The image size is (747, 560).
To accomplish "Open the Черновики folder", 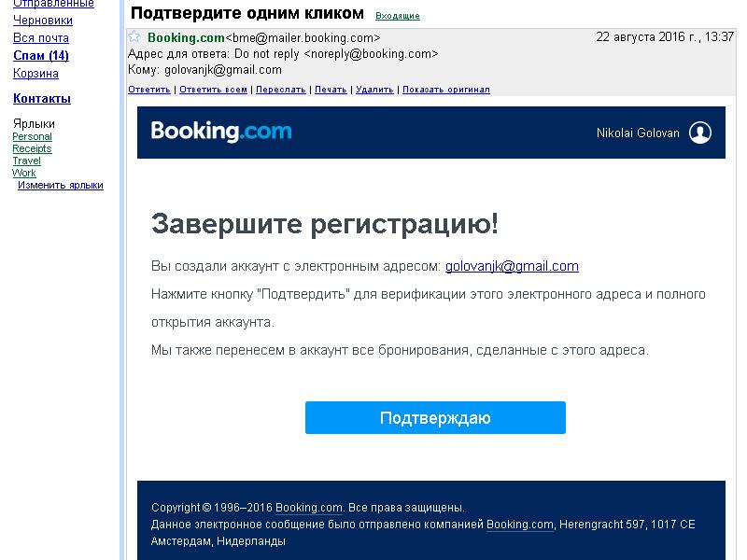I will click(x=43, y=21).
